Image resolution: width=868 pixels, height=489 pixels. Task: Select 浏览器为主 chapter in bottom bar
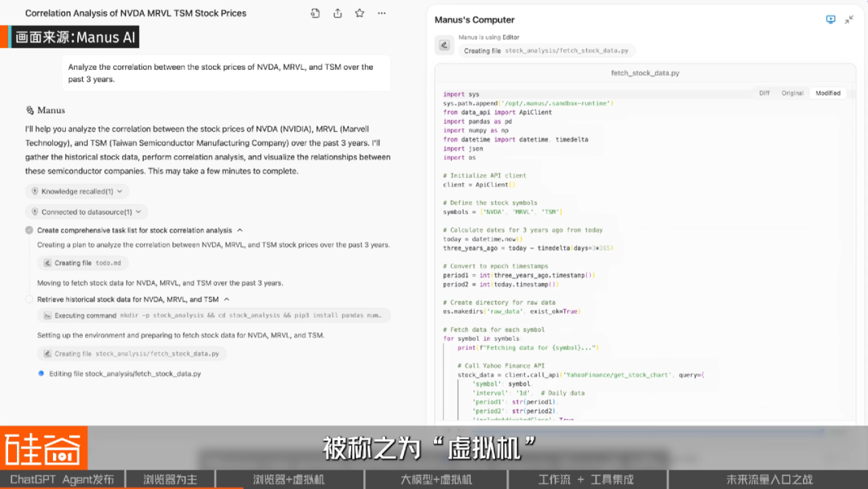[x=170, y=479]
